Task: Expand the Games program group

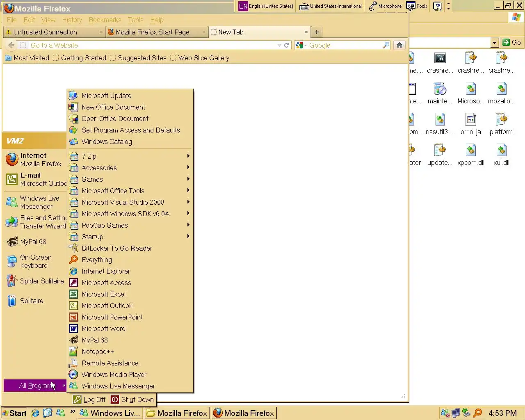Action: click(x=130, y=179)
